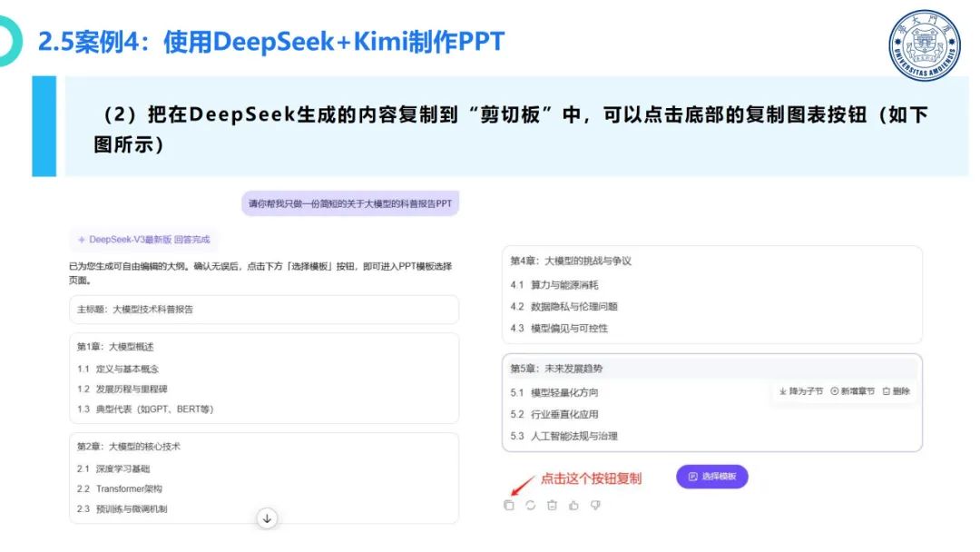Click the DeepSeek-V3最新版 回答完成 label
This screenshot has height=552, width=980.
(x=143, y=240)
